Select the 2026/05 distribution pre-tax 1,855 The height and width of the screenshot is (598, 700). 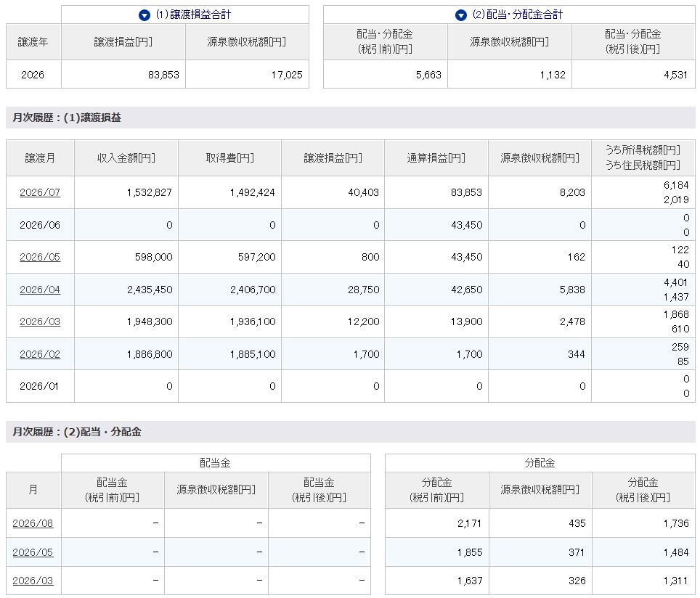(x=470, y=552)
